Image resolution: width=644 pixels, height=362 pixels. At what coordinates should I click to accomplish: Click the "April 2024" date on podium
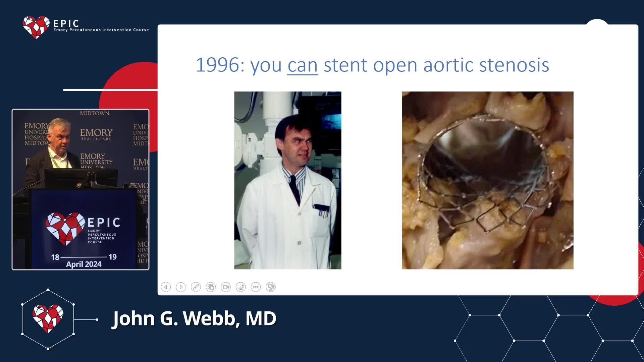tap(84, 264)
